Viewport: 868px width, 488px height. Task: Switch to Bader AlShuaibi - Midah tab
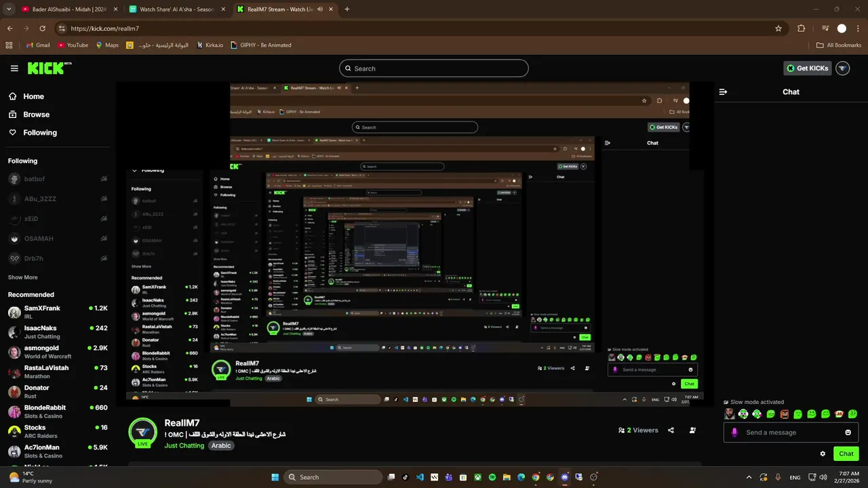[x=68, y=9]
